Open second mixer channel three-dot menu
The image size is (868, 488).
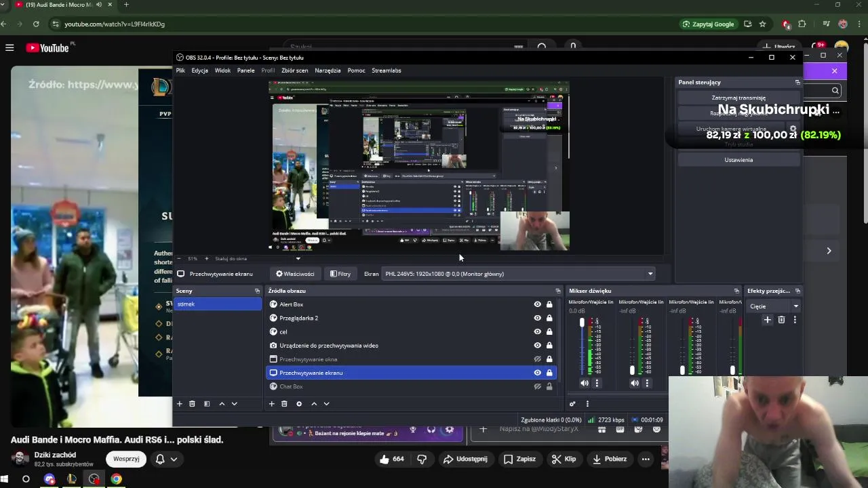(x=647, y=383)
